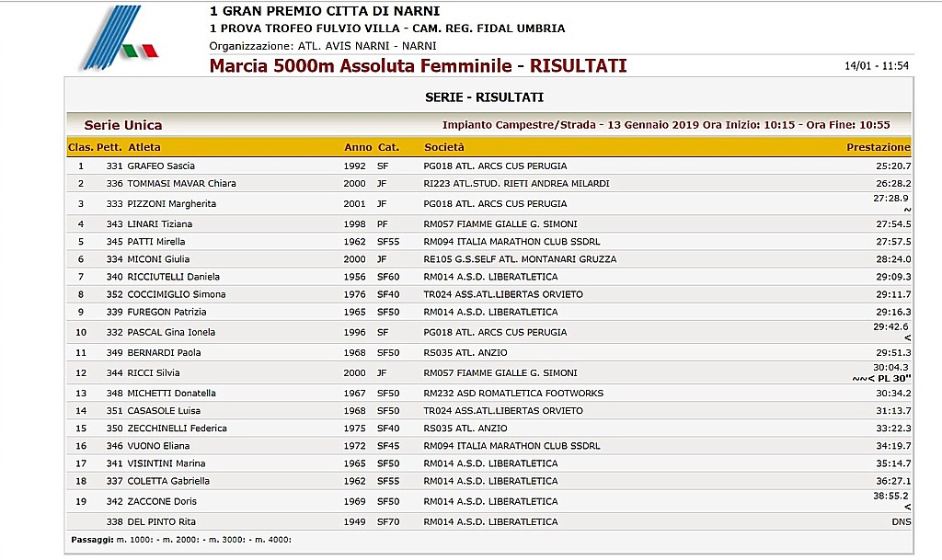942x560 pixels.
Task: Click club 'RM232 ASD ROMATLETICA FOOTWORKS'
Action: pyautogui.click(x=513, y=394)
